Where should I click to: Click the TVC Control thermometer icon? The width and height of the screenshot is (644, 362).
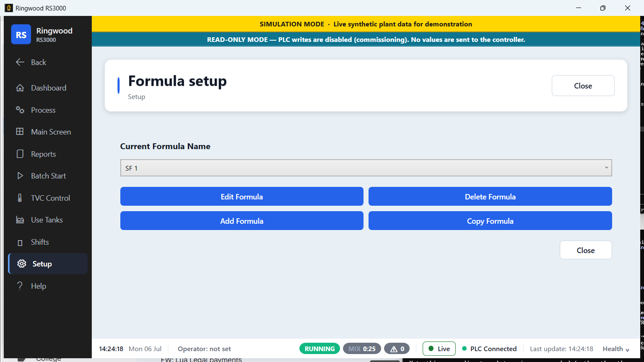pos(20,198)
